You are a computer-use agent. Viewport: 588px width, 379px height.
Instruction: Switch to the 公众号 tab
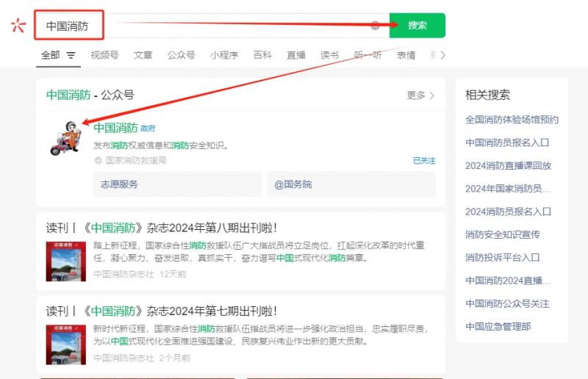point(181,55)
